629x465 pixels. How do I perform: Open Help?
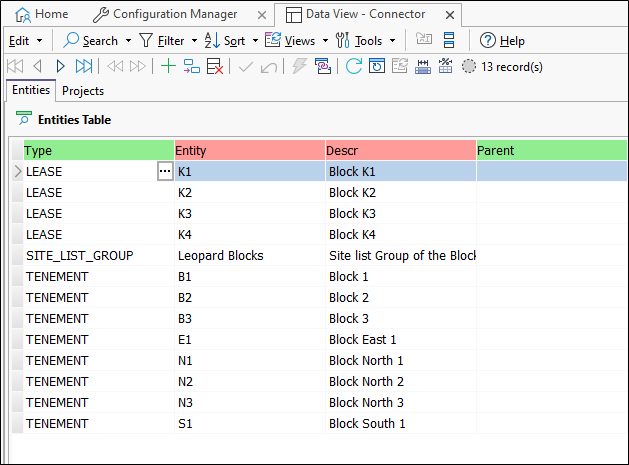502,41
